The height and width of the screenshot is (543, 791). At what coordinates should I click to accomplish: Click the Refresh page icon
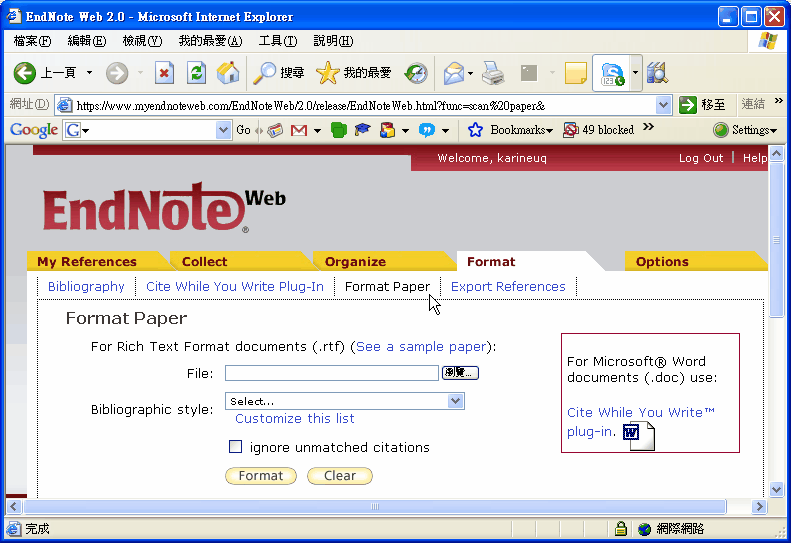point(196,73)
